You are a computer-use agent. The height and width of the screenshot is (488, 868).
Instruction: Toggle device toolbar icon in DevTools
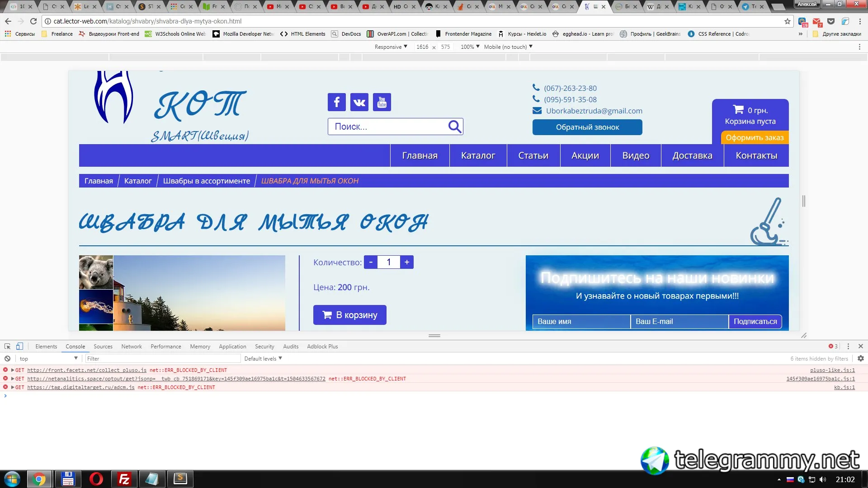[19, 346]
